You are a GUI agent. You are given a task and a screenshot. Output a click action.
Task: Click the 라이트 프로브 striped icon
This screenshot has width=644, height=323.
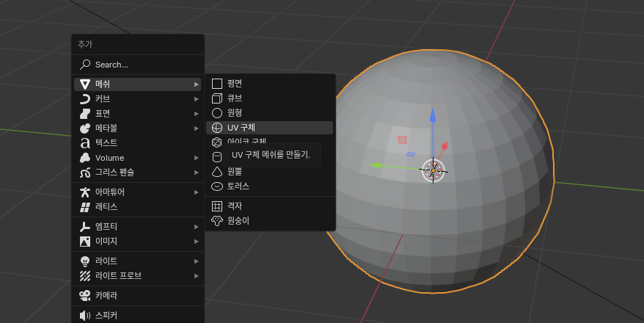85,276
